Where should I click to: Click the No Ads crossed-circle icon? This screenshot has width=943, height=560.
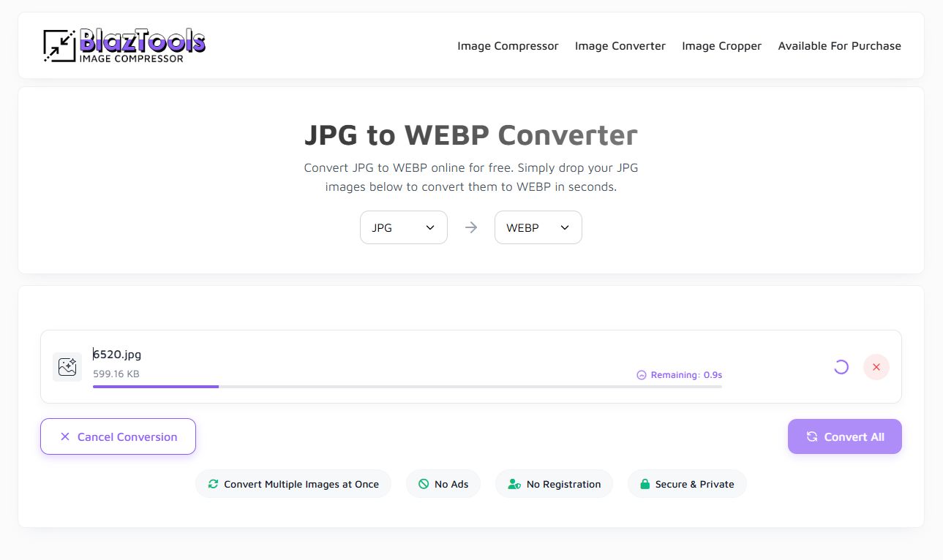424,484
